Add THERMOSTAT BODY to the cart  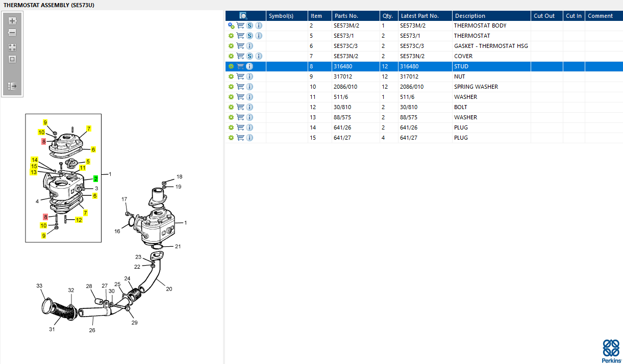tap(240, 25)
